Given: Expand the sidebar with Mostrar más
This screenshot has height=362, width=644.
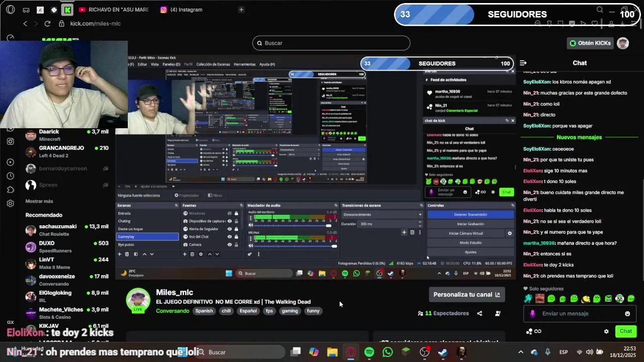Looking at the screenshot, I should coord(39,201).
